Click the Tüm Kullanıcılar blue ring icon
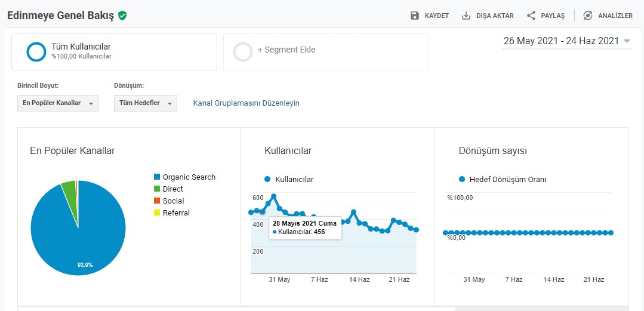 click(36, 52)
